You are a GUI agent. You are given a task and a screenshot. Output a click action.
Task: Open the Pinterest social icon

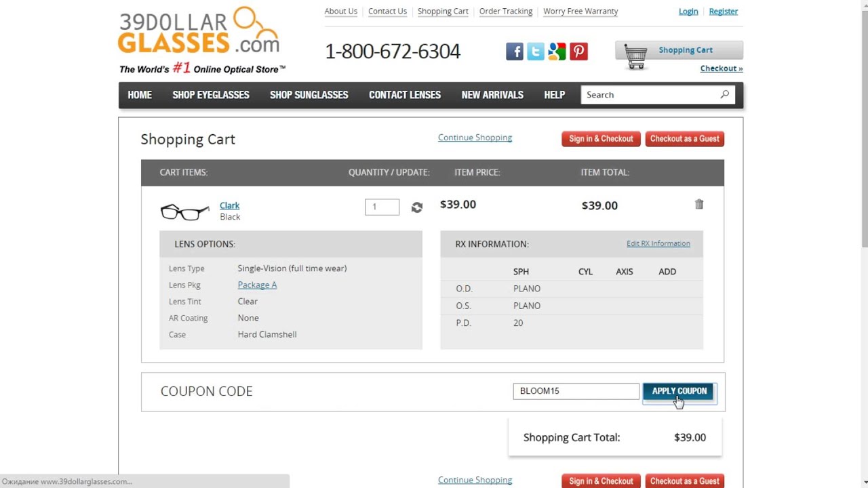pyautogui.click(x=578, y=52)
